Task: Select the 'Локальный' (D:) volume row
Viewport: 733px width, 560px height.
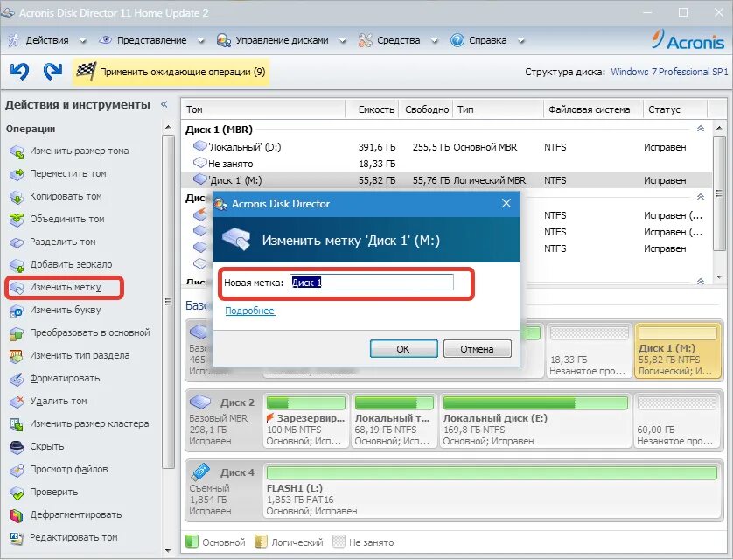Action: (x=446, y=147)
